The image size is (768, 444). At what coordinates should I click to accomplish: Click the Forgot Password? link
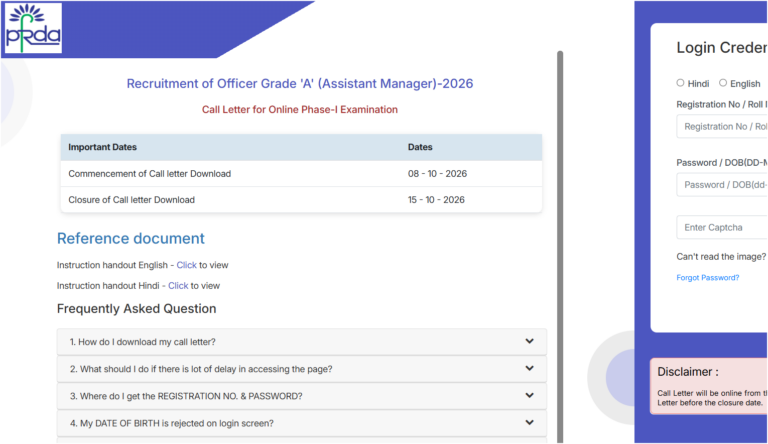pos(708,277)
